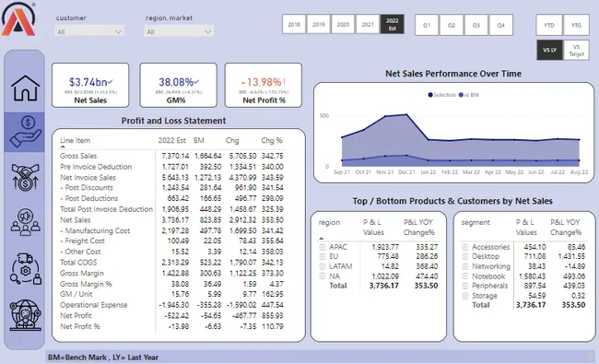Open the Marketing megaphone people icon

(25, 221)
